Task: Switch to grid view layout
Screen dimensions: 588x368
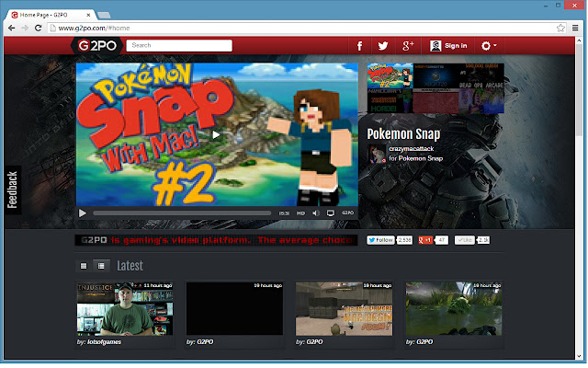Action: (83, 265)
